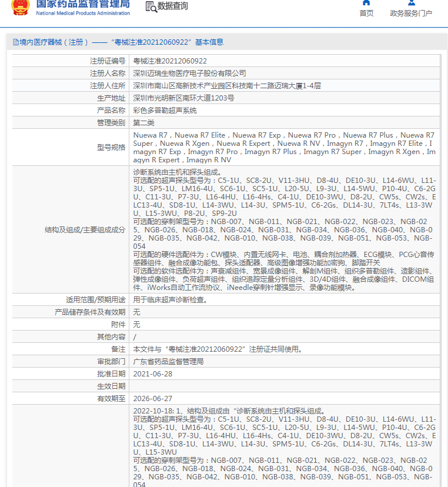Click the Nuewa R7 model list text

point(284,148)
